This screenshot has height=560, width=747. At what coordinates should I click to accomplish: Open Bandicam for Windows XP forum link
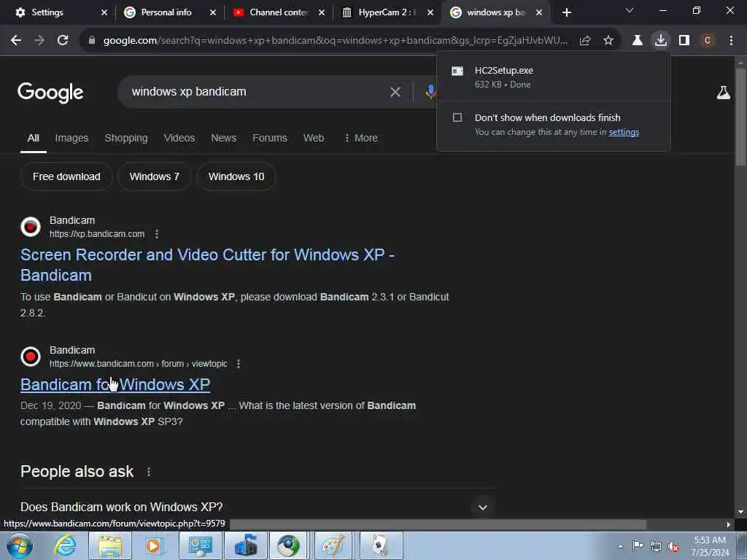115,385
